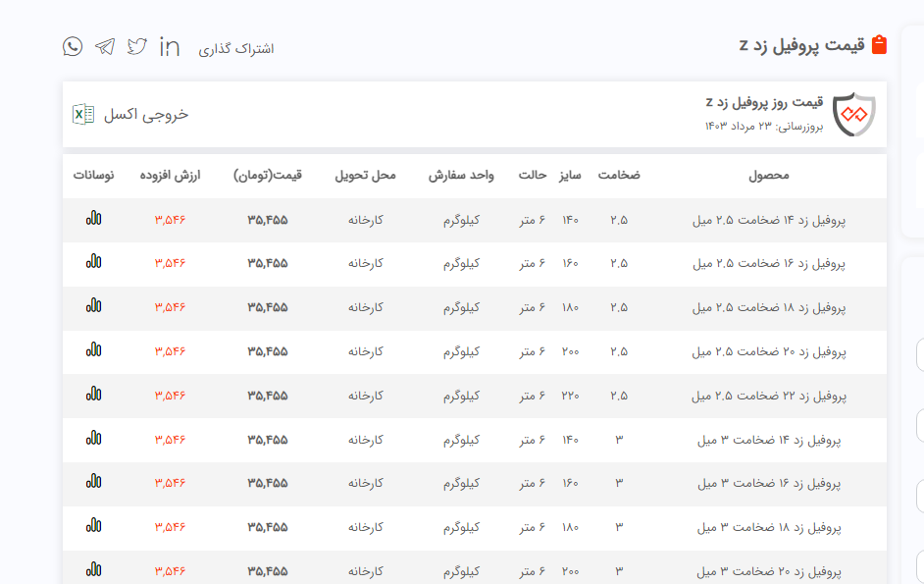Open product پروفیل زد ۱۶ ضخامت ۳ میل
Viewport: 924px width, 584px height.
point(769,483)
